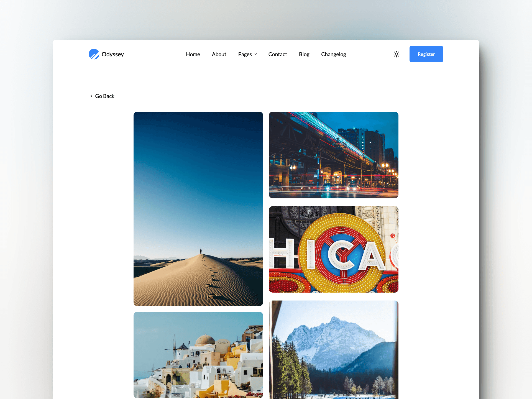This screenshot has width=532, height=399.
Task: Open the snowy mountain forest photo
Action: 334,350
